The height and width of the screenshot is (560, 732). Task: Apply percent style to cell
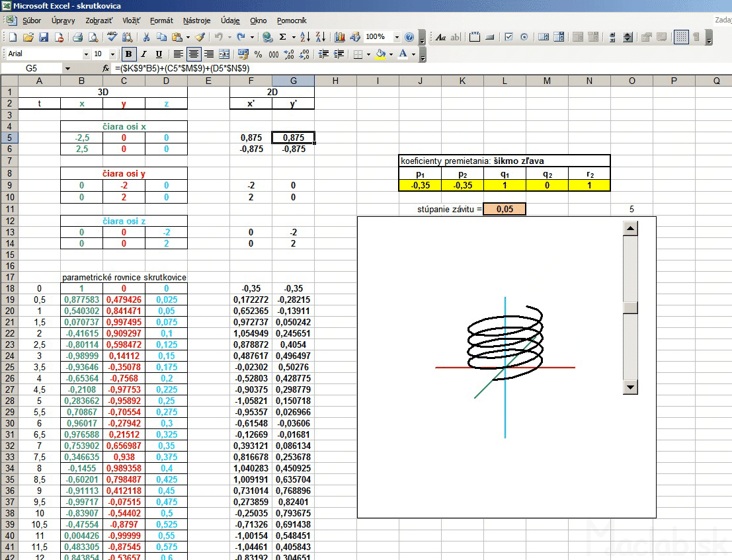[x=258, y=54]
